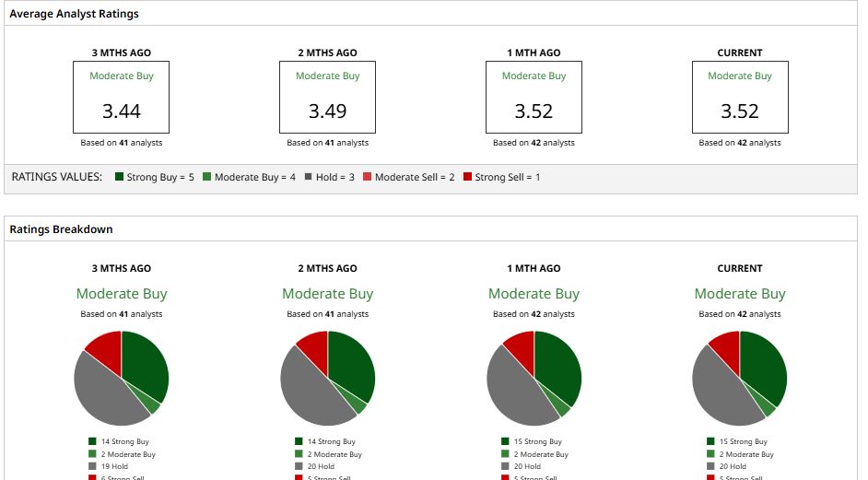Click the Average Analyst Ratings header
868x480 pixels.
coord(75,14)
